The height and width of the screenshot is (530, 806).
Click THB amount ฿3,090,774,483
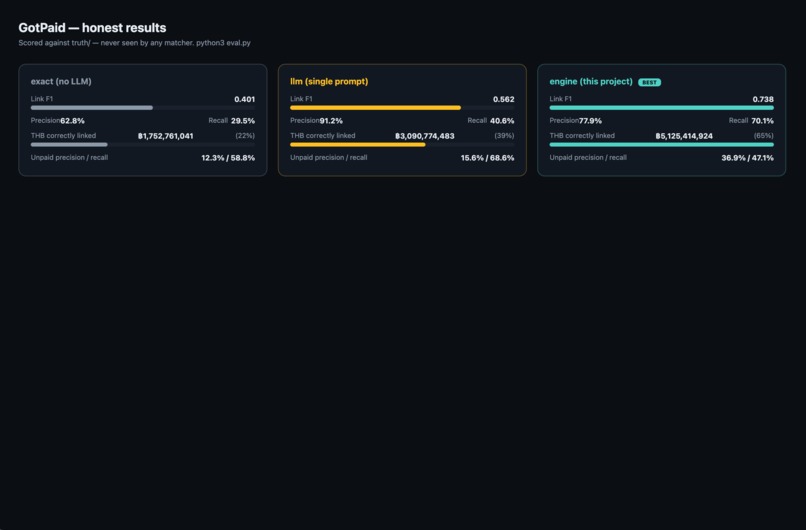[425, 136]
